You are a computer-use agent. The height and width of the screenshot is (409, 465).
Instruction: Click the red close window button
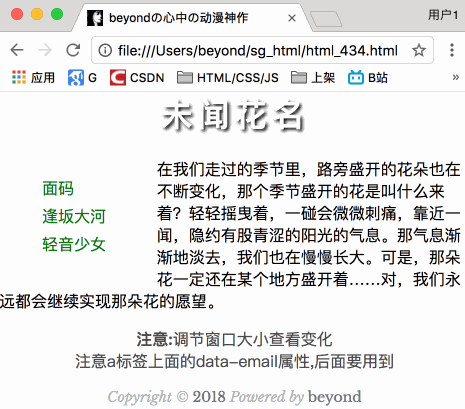pos(17,14)
